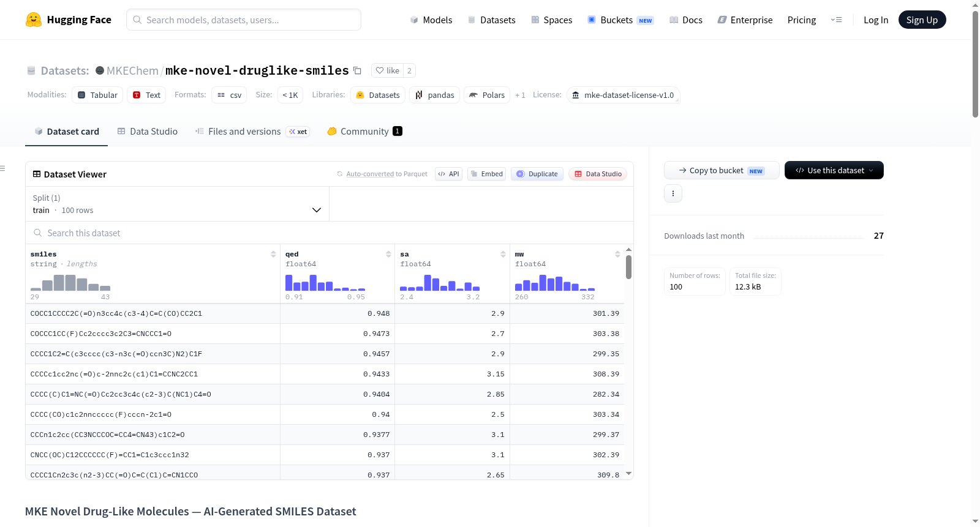Click the page vertical scrollbar
Image resolution: width=980 pixels, height=527 pixels.
coord(975,64)
